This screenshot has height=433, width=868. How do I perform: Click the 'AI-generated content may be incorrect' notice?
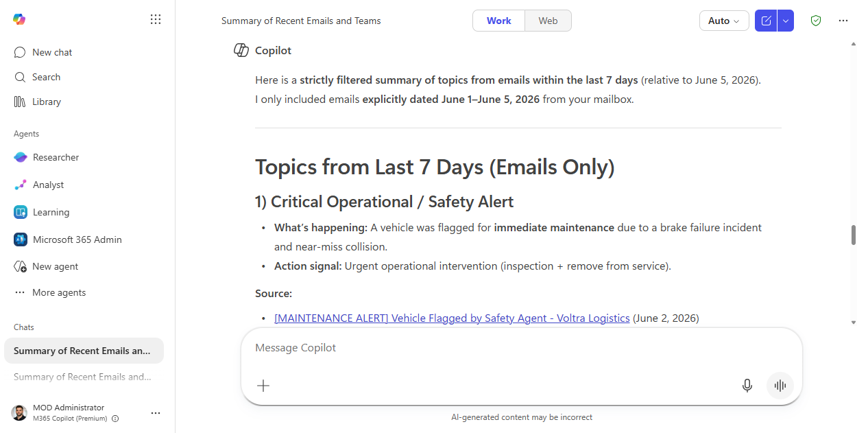point(522,417)
